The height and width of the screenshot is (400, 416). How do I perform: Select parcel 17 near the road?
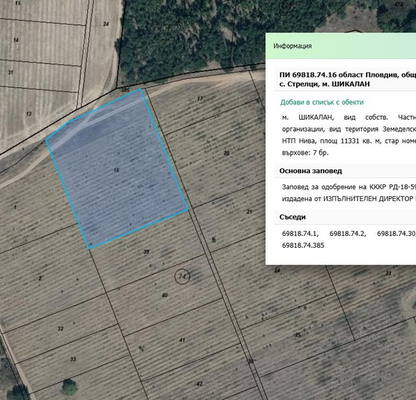click(x=200, y=99)
